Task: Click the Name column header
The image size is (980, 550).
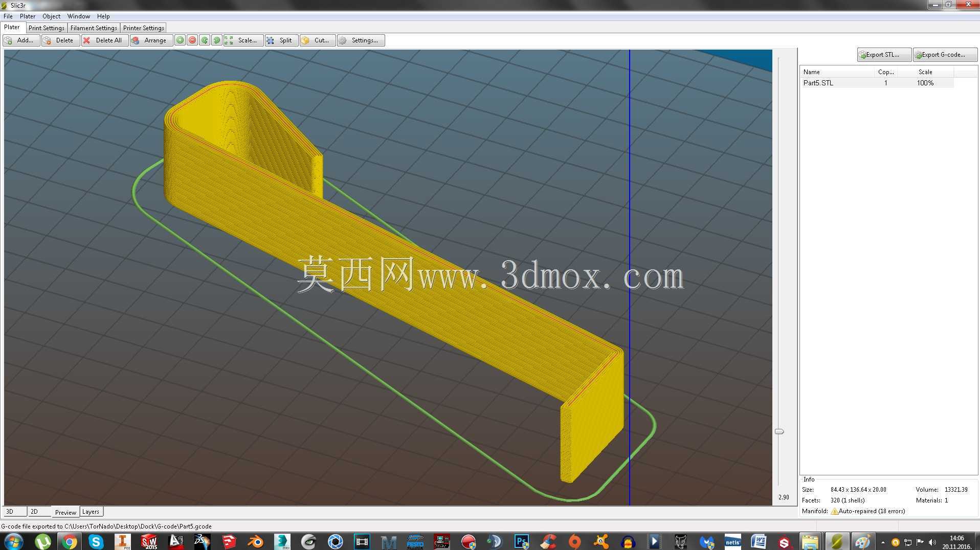Action: 837,72
